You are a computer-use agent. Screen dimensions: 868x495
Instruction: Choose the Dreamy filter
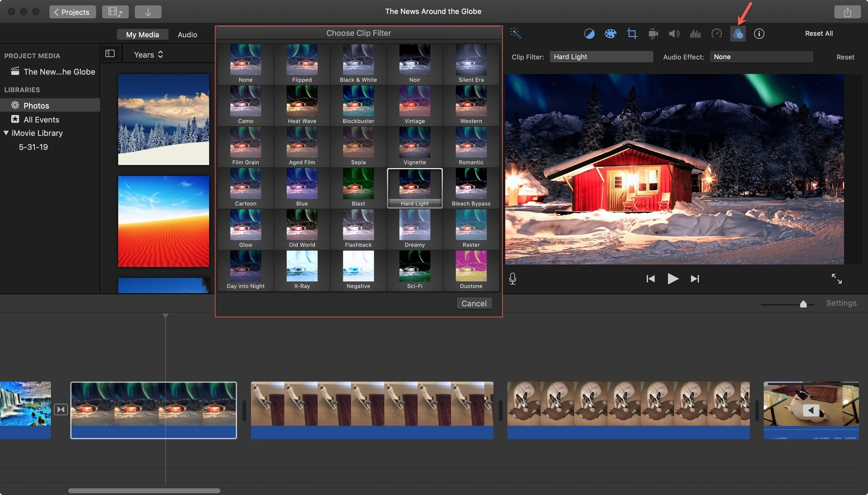[x=415, y=229]
